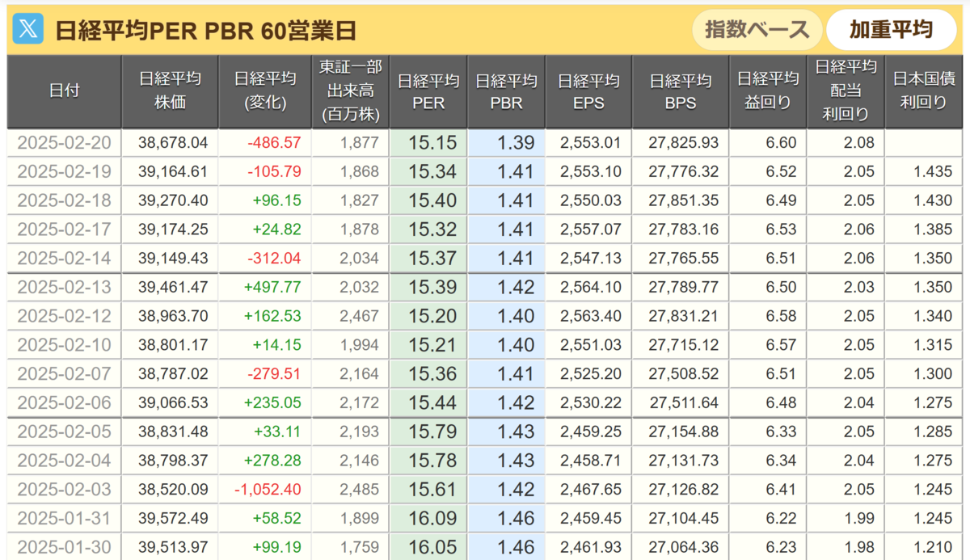
Task: Select the date 2025-01-30
Action: (64, 547)
